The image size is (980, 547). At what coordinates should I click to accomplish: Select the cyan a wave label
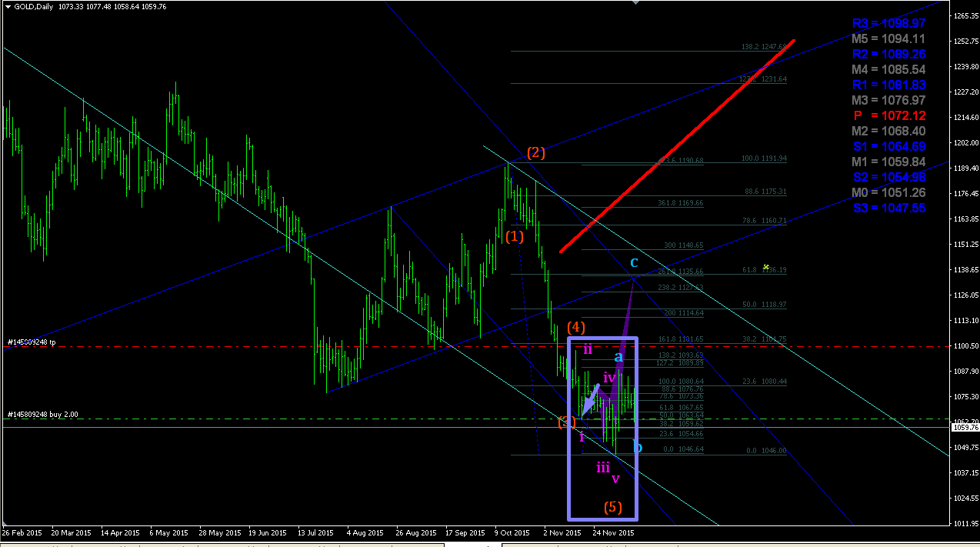click(x=618, y=356)
